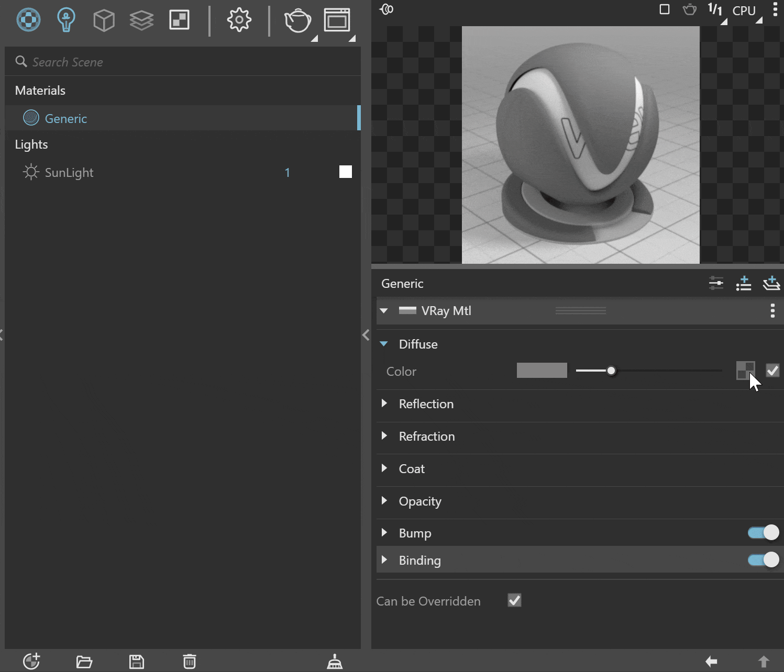Viewport: 784px width, 672px height.
Task: Open the Lights category bulb icon
Action: [66, 20]
